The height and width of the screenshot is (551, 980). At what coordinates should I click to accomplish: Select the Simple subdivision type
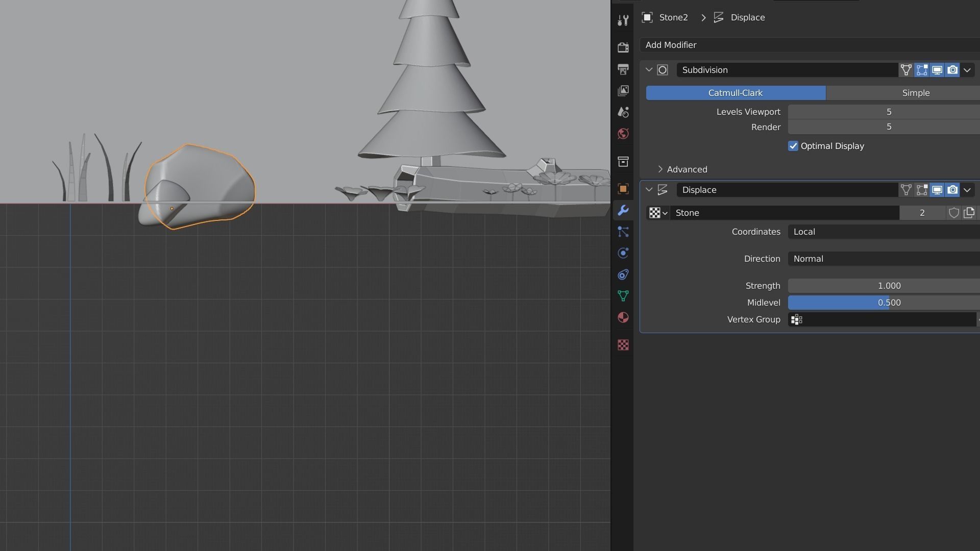click(x=915, y=93)
